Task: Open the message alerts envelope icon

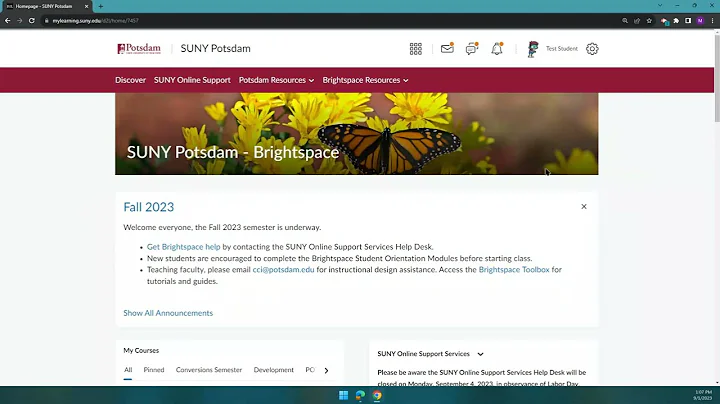Action: point(447,48)
